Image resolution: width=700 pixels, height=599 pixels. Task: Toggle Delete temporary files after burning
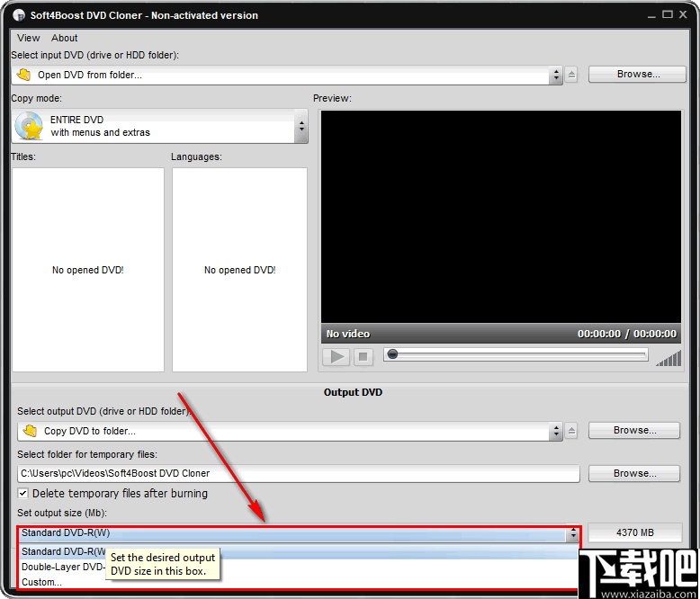[22, 493]
